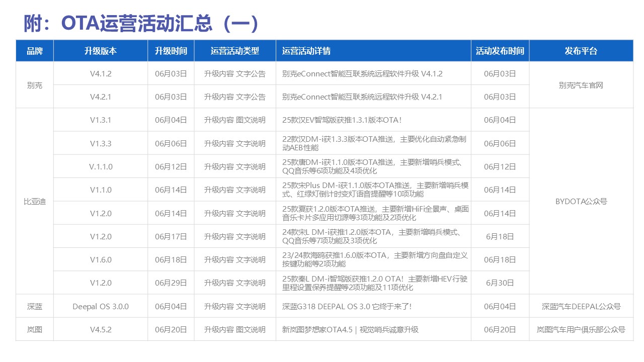Select the 活动发布时间 column header
Viewport: 644px width, 362px height.
[500, 51]
